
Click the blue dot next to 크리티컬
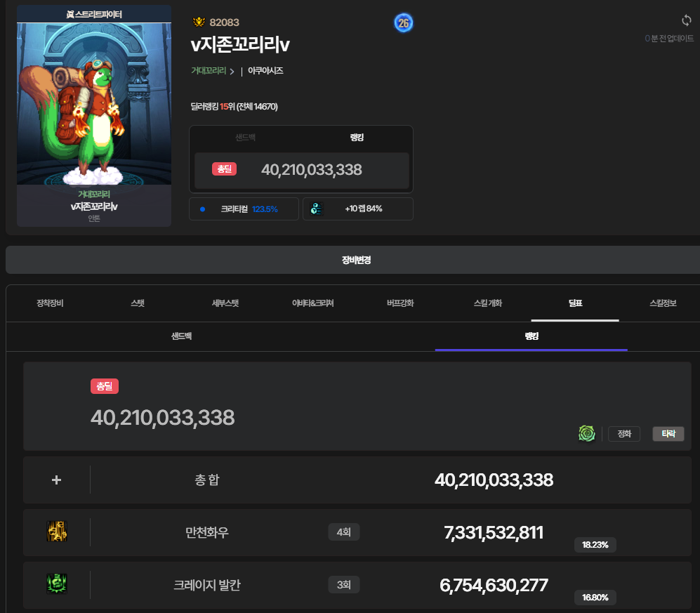(203, 209)
